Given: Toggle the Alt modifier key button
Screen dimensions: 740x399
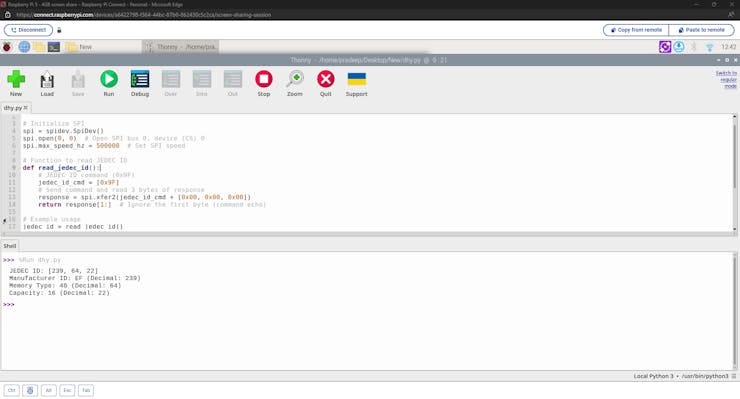Looking at the screenshot, I should click(x=49, y=390).
